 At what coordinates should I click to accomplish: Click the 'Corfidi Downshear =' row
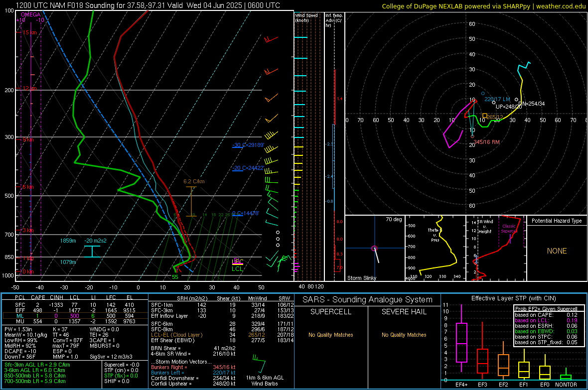coord(193,378)
